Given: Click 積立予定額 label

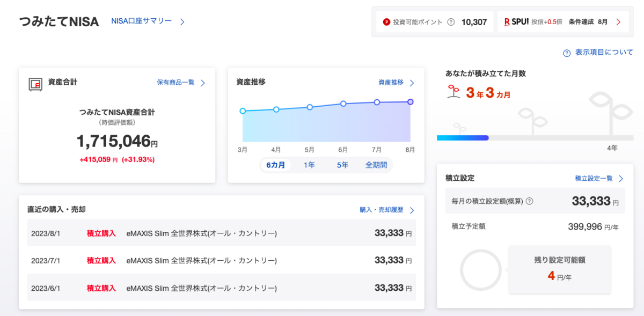Looking at the screenshot, I should (x=469, y=226).
